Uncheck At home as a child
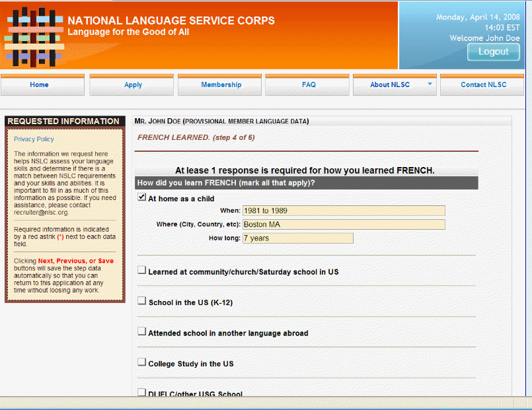Viewport: 532px width, 410px height. pos(142,197)
